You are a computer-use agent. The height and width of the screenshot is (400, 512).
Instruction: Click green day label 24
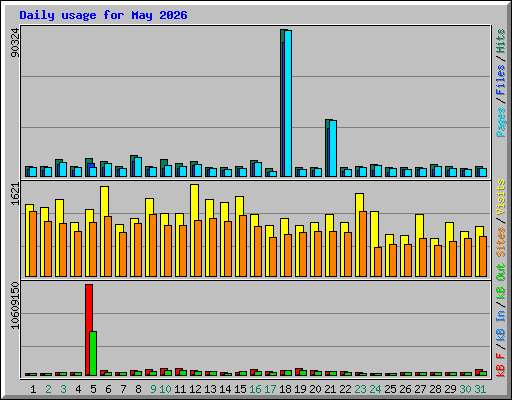coord(375,389)
